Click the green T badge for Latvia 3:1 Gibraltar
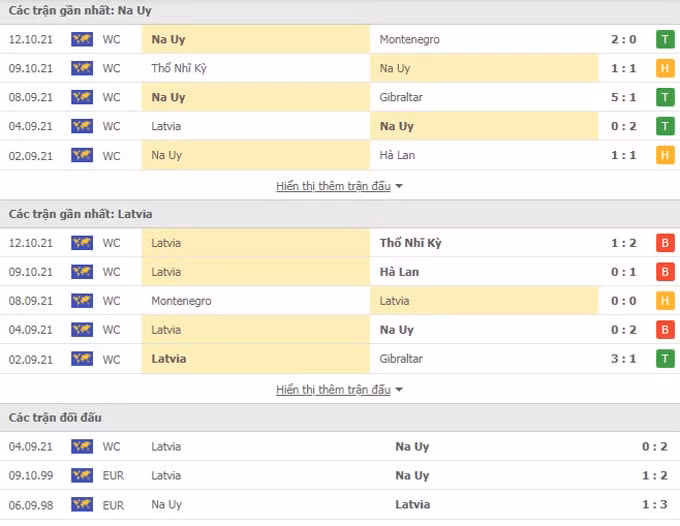This screenshot has height=526, width=680. tap(665, 359)
